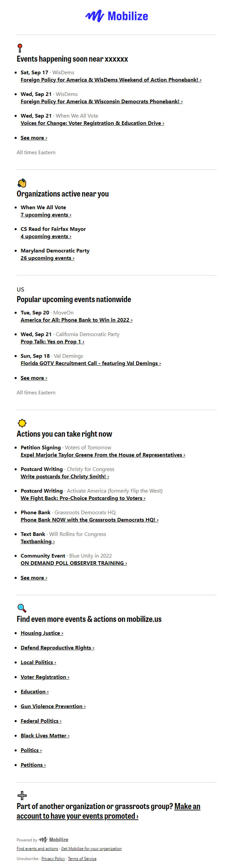
Task: Click the 'Sun, Sep 18' event date text
Action: (x=35, y=355)
